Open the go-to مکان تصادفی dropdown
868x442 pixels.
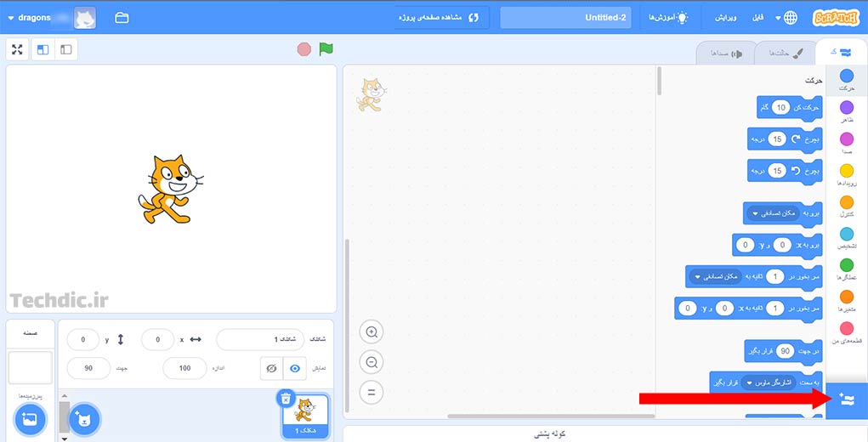pyautogui.click(x=774, y=213)
